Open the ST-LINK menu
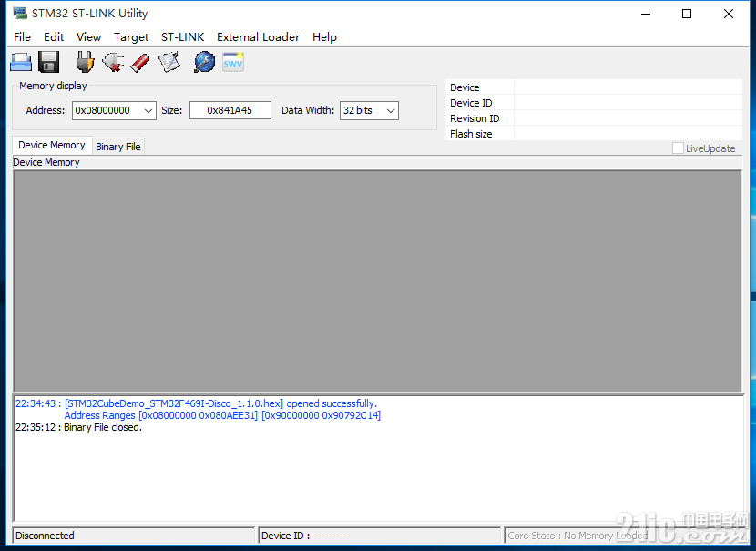 click(183, 37)
